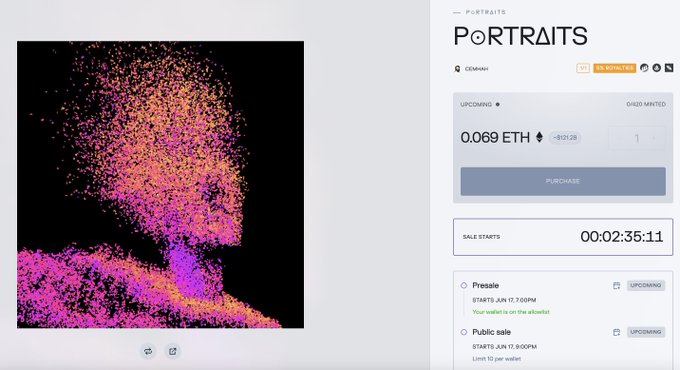The height and width of the screenshot is (370, 680).
Task: Click the UPCOMING status label with dot
Action: [x=480, y=105]
